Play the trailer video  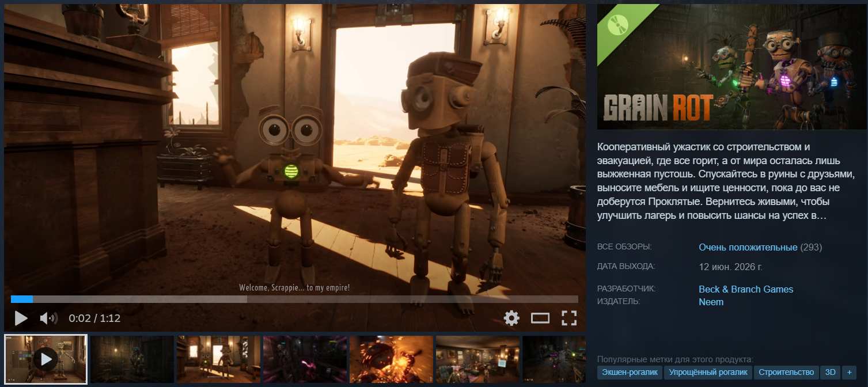(21, 318)
